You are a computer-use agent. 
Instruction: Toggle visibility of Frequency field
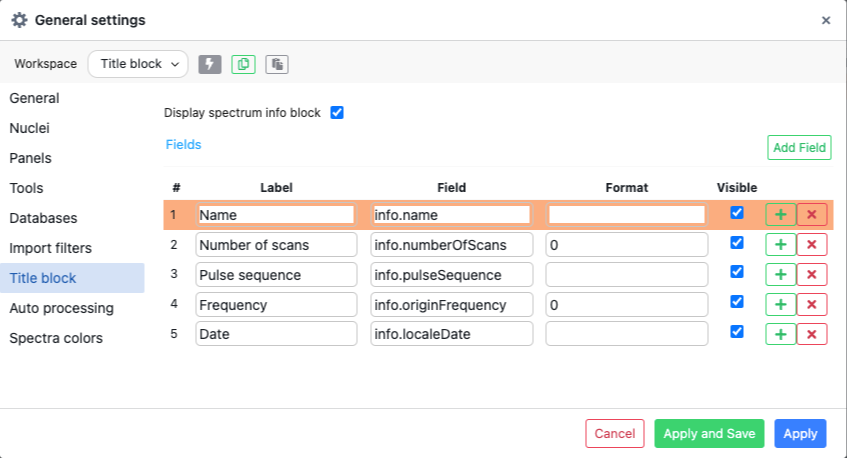(x=737, y=302)
